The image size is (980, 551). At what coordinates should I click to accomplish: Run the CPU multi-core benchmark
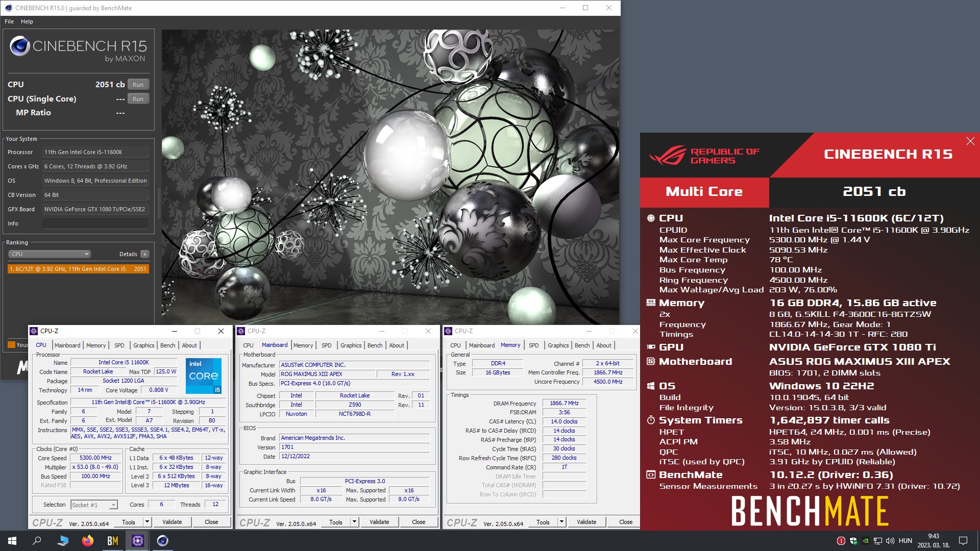coord(138,85)
